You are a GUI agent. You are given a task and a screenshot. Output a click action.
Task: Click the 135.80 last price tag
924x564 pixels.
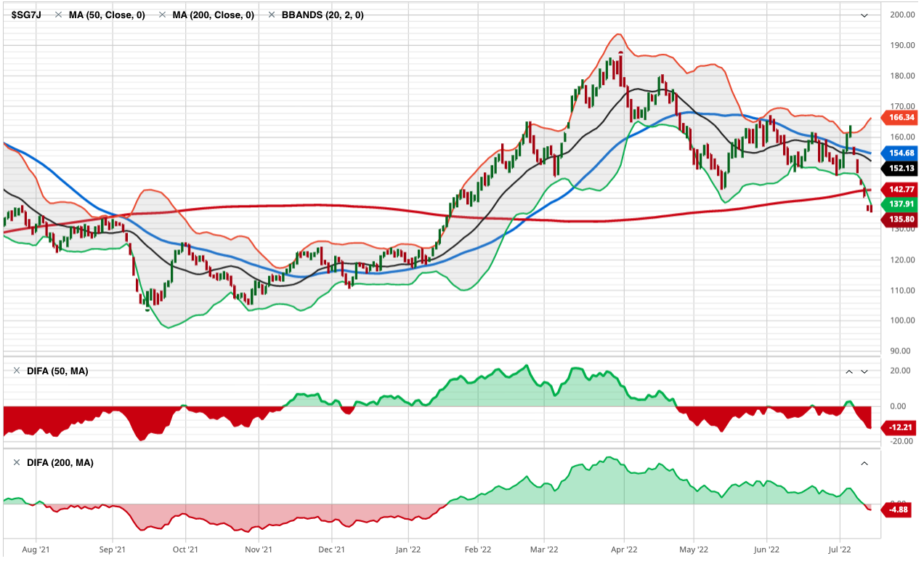900,219
